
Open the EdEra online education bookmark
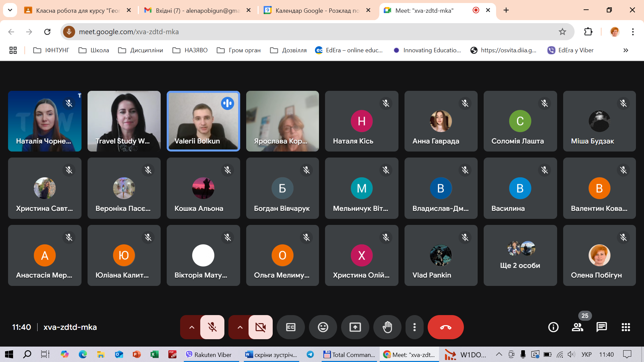pyautogui.click(x=350, y=50)
